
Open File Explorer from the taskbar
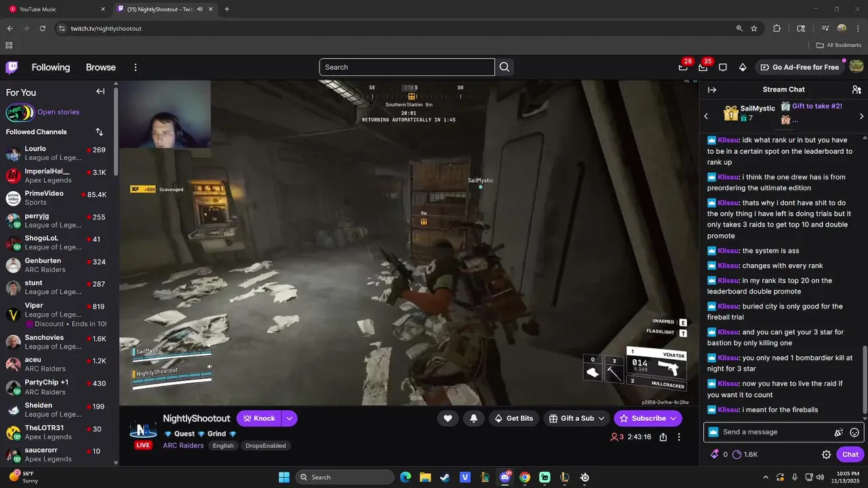point(425,477)
